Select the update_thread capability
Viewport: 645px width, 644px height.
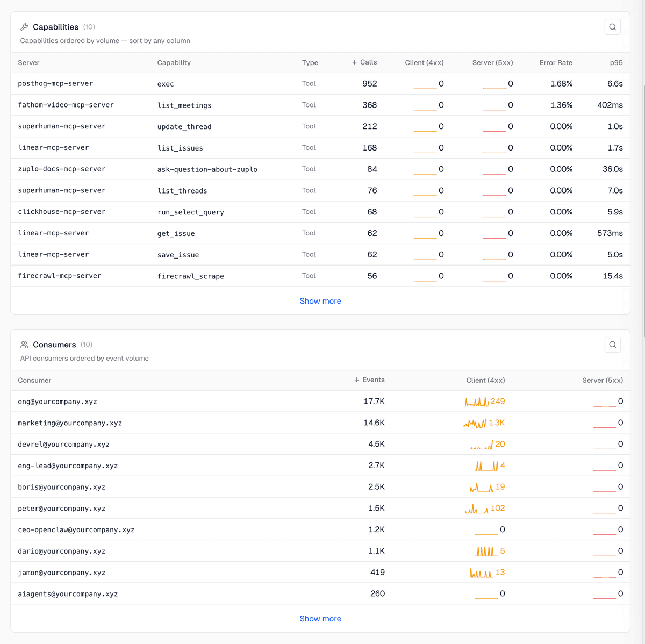[x=184, y=127]
